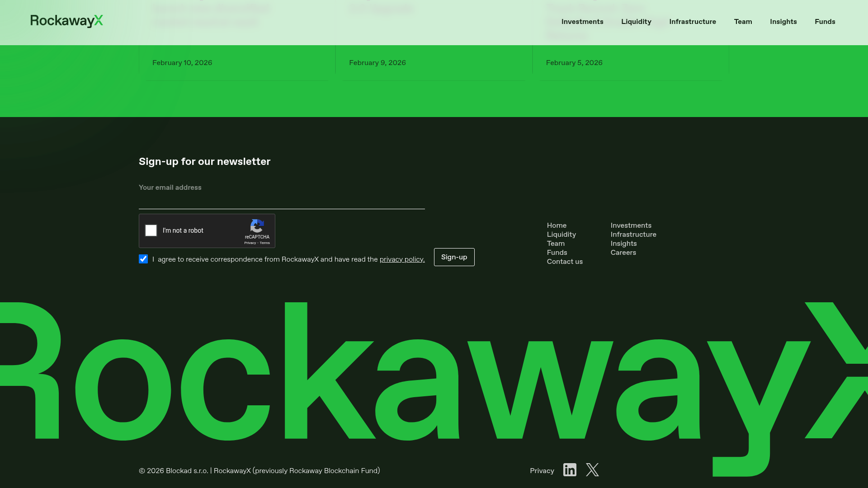868x488 pixels.
Task: Select the February 9, 2026 article card
Action: pyautogui.click(x=434, y=63)
